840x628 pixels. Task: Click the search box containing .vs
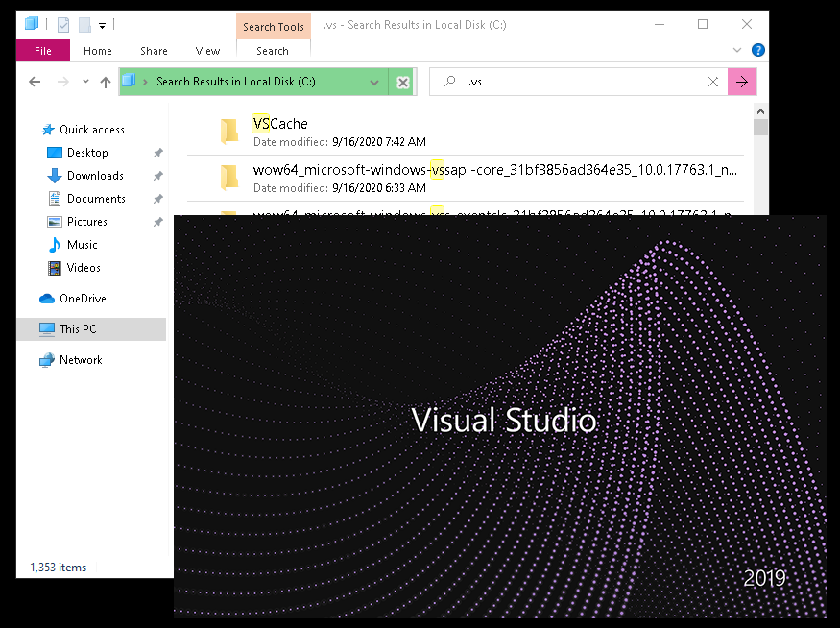pos(579,82)
